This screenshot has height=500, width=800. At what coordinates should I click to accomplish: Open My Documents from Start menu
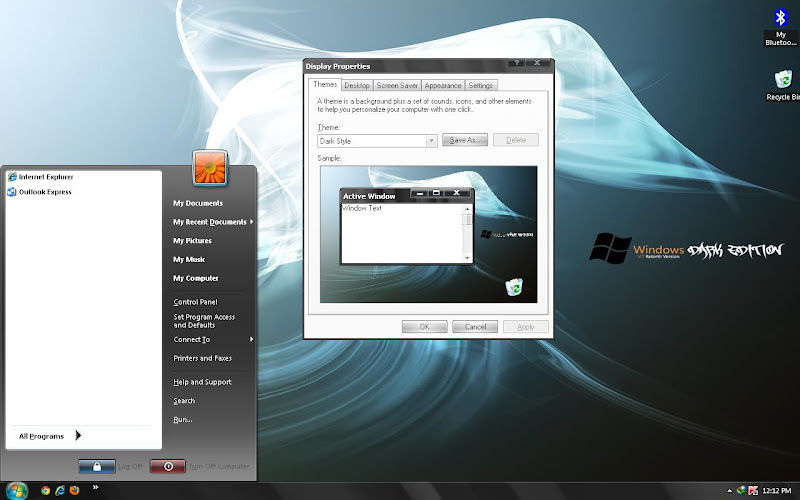[x=198, y=203]
